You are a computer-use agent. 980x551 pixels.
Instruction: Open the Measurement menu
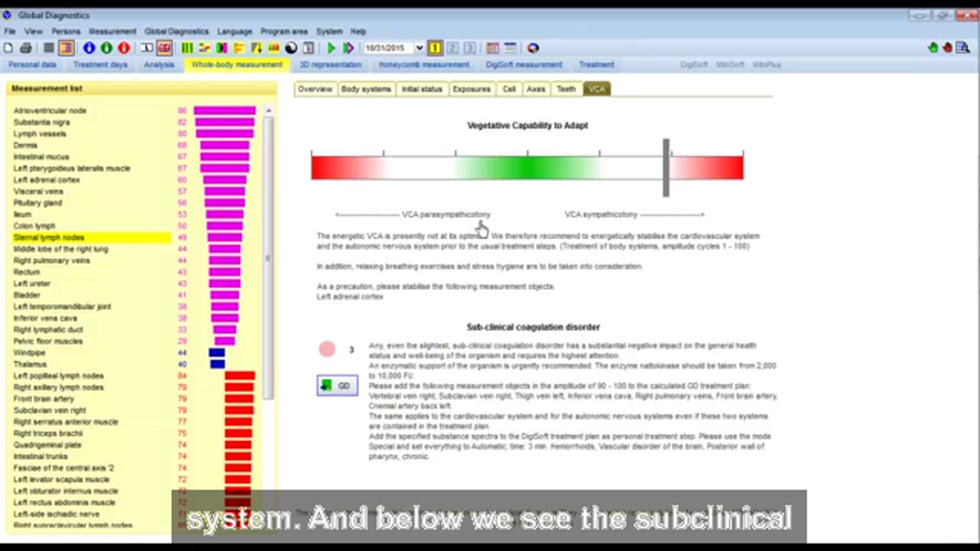pyautogui.click(x=113, y=31)
